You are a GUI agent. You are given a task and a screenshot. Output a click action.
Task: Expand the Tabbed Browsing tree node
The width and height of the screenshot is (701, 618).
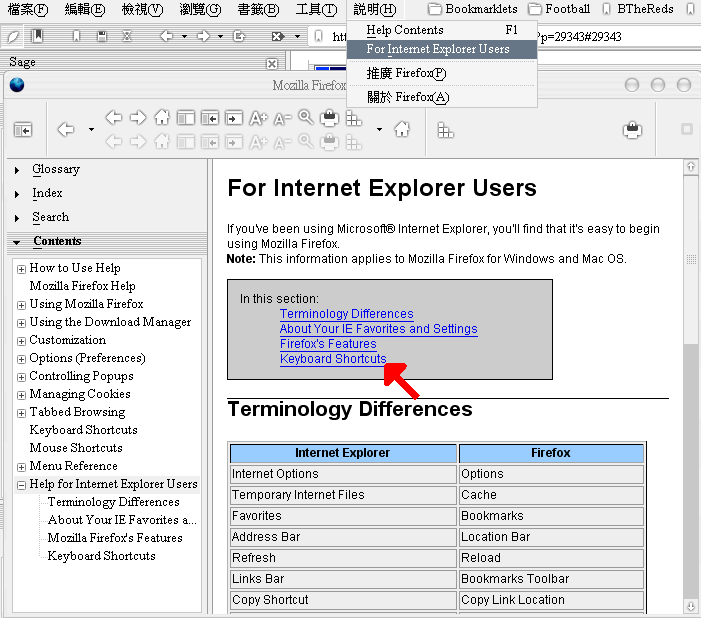[21, 413]
